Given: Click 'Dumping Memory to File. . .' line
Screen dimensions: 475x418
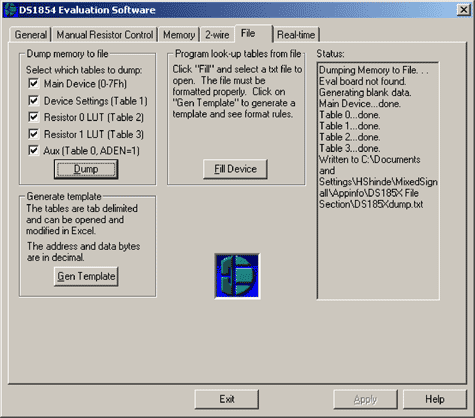Looking at the screenshot, I should point(374,70).
